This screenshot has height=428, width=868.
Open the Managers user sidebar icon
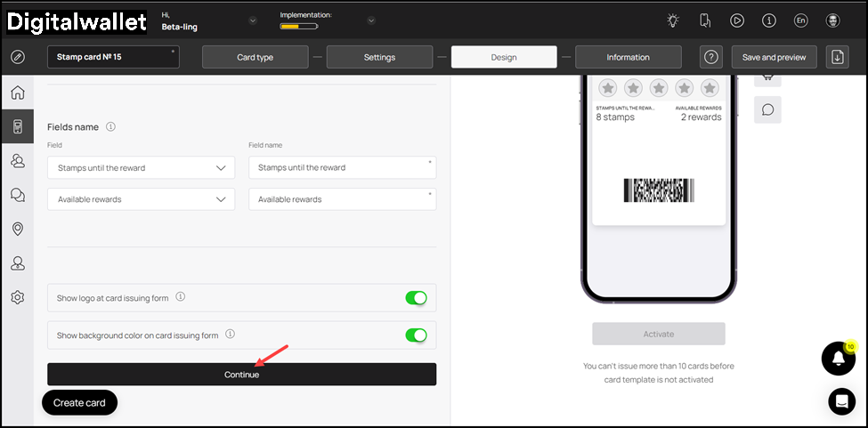click(18, 263)
